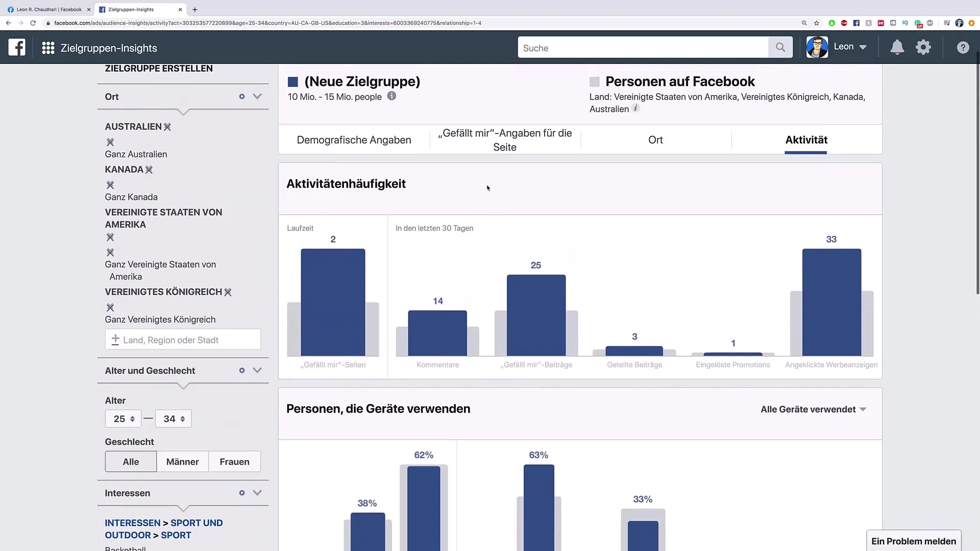The height and width of the screenshot is (551, 980).
Task: Click the Ort location expander arrow
Action: pos(257,96)
